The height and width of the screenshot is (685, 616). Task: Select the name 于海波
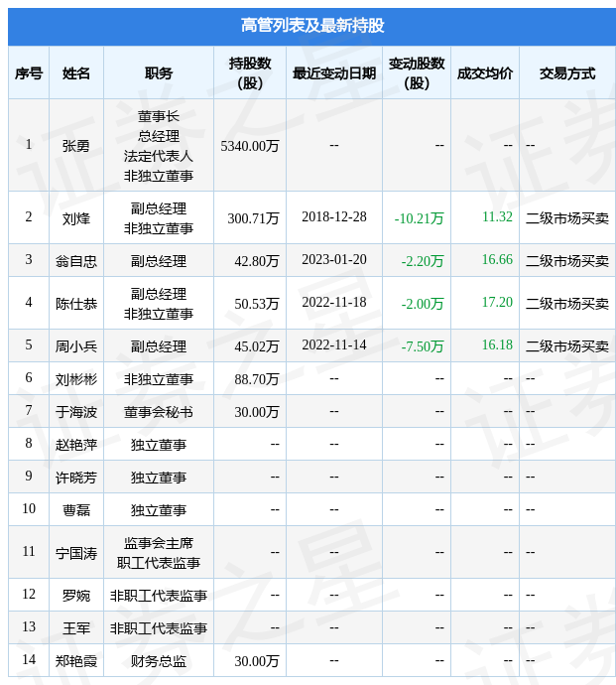(76, 412)
